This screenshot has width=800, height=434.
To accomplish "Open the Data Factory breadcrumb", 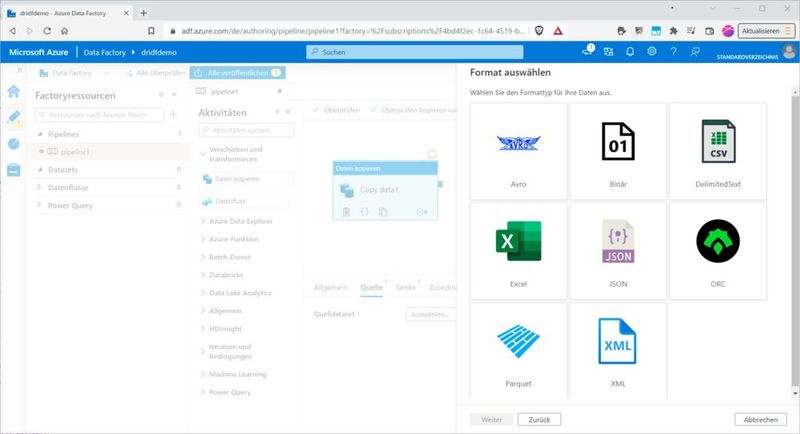I will point(105,52).
